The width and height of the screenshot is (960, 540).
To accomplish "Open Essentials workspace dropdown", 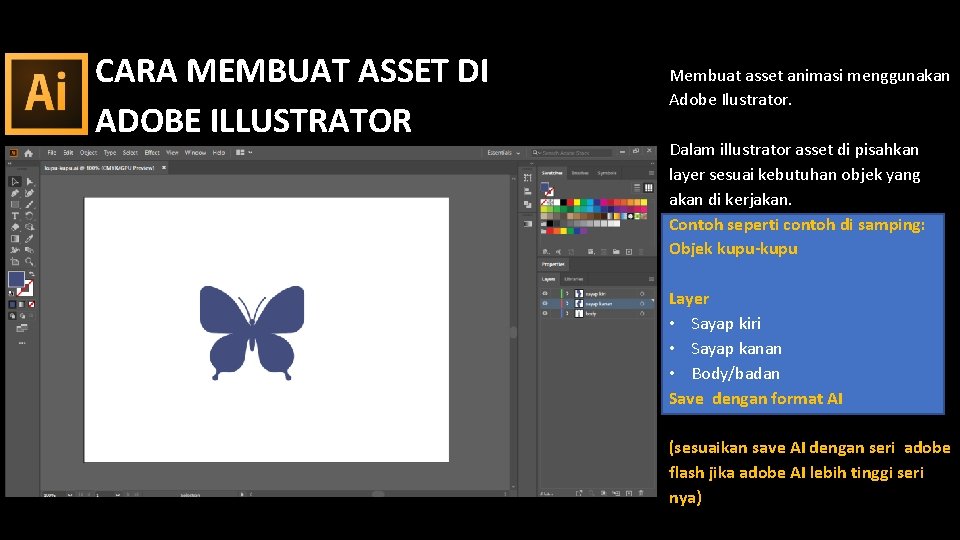I will [503, 153].
